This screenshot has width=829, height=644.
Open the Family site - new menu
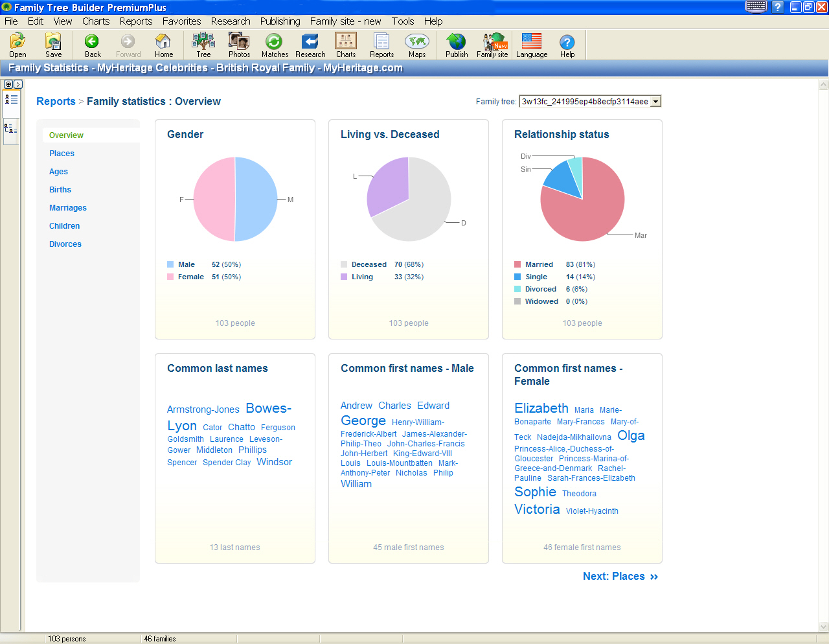pos(345,21)
